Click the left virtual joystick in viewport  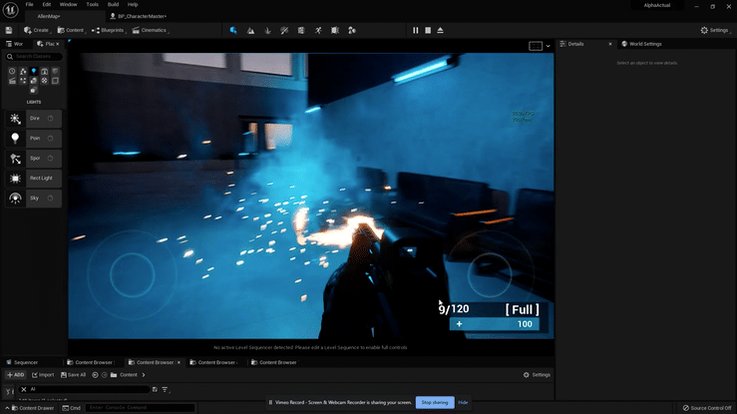[x=133, y=275]
